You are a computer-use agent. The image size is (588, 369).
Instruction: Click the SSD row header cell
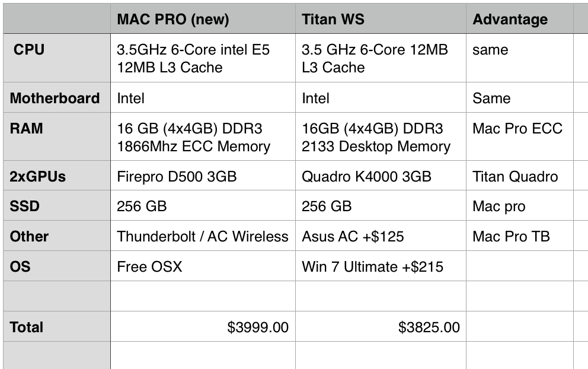(57, 206)
